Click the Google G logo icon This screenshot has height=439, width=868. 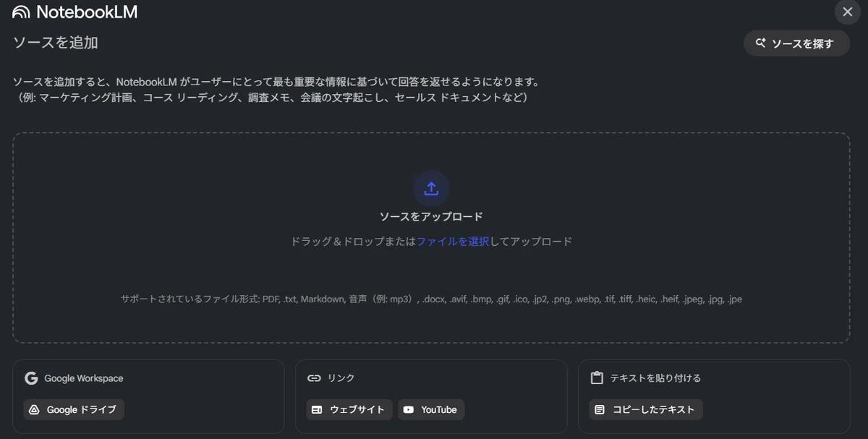pyautogui.click(x=31, y=378)
